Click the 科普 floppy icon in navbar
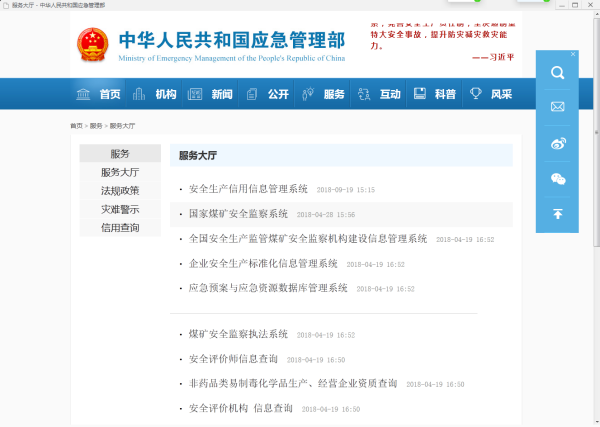The image size is (600, 427). click(419, 94)
